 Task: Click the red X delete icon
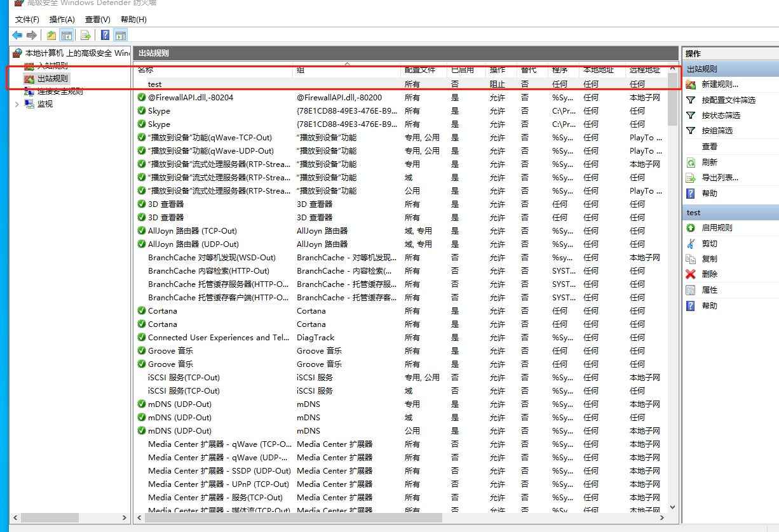point(691,274)
